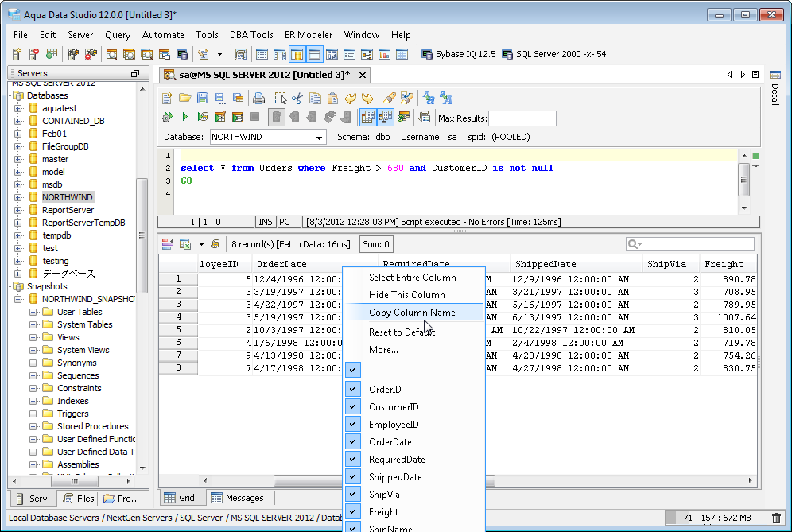792x532 pixels.
Task: Click the Paste clipboard icon
Action: tap(332, 98)
